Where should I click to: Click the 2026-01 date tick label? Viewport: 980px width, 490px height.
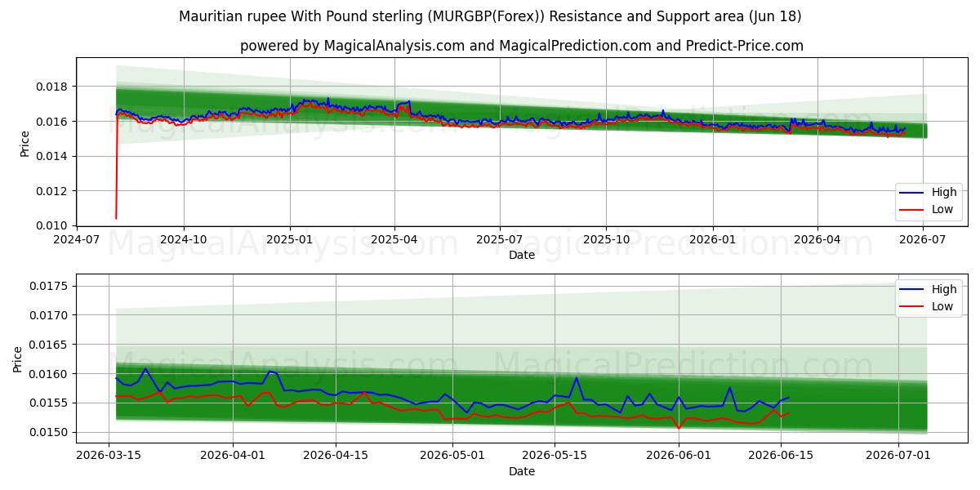pos(713,240)
